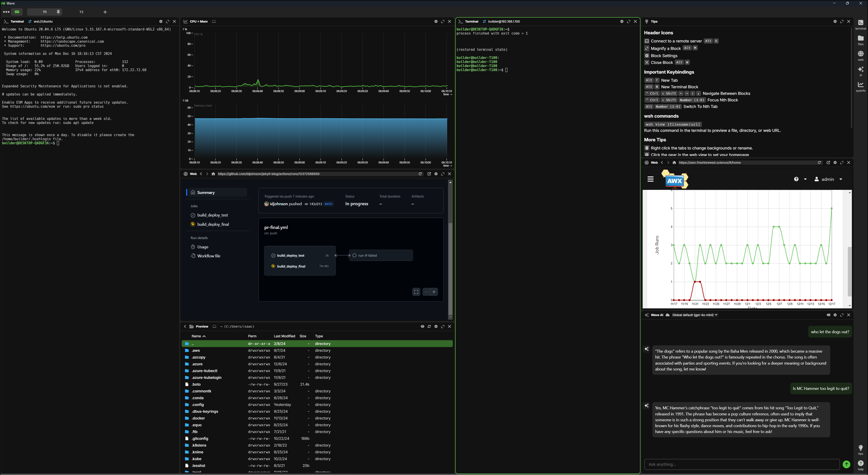The width and height of the screenshot is (868, 475).
Task: Open parent directory .. row
Action: point(317,344)
